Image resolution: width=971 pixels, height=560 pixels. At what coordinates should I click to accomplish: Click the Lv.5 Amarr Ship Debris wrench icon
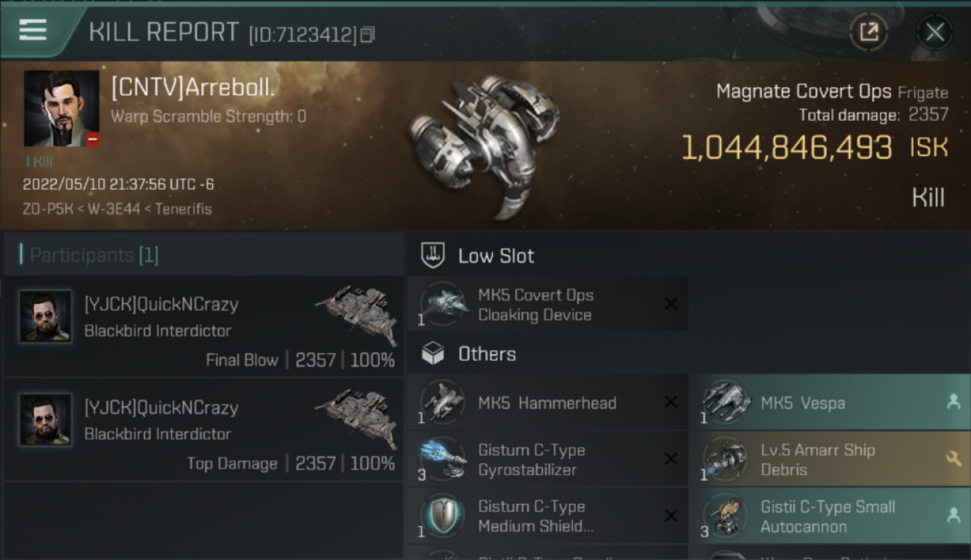click(953, 459)
